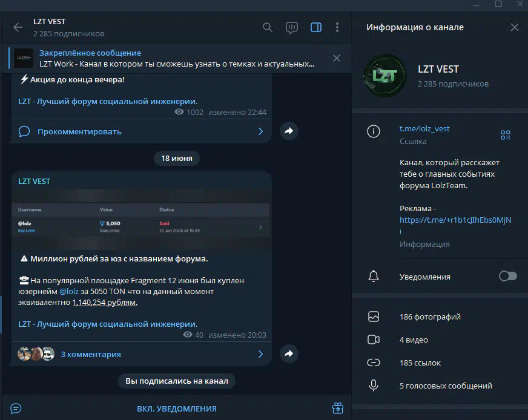The width and height of the screenshot is (528, 420).
Task: Click the LZT VEST name in info panel
Action: 438,70
